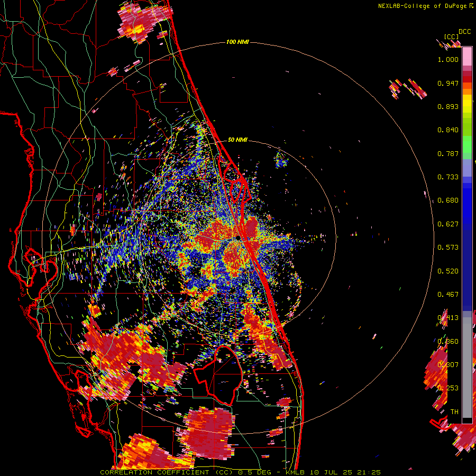Click "0.5 DEG" in the footer caption
The height and width of the screenshot is (476, 476).
(255, 472)
